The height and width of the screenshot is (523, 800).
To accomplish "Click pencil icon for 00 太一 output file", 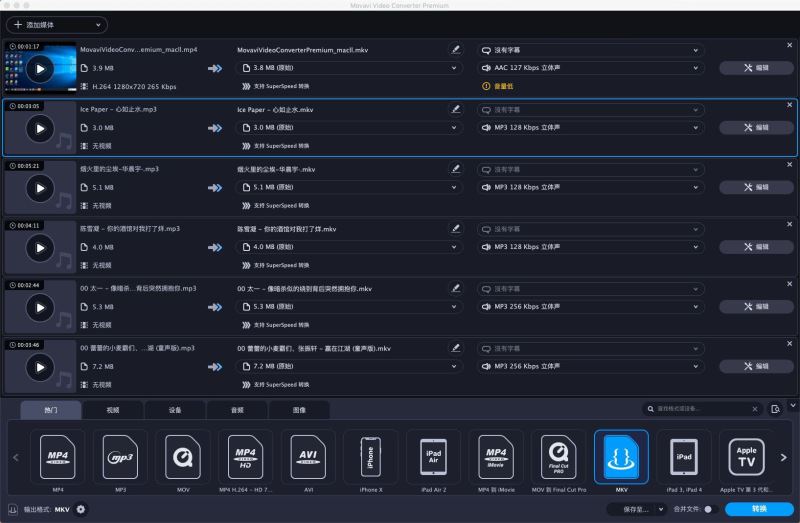I will click(456, 288).
